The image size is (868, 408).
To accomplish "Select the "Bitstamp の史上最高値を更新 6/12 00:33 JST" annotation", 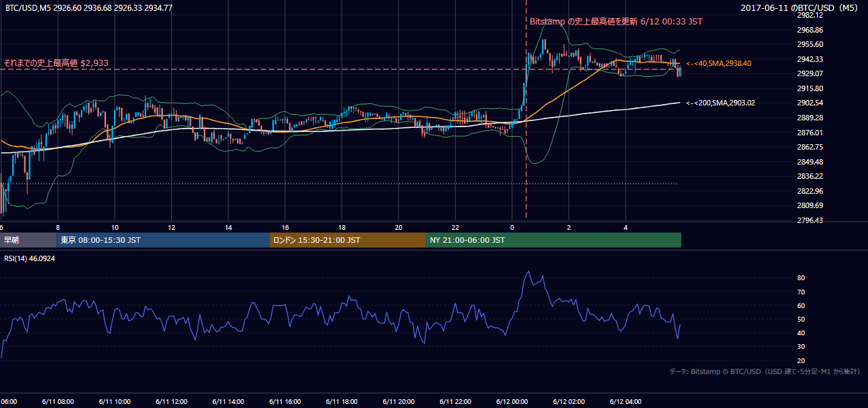I will [x=616, y=22].
